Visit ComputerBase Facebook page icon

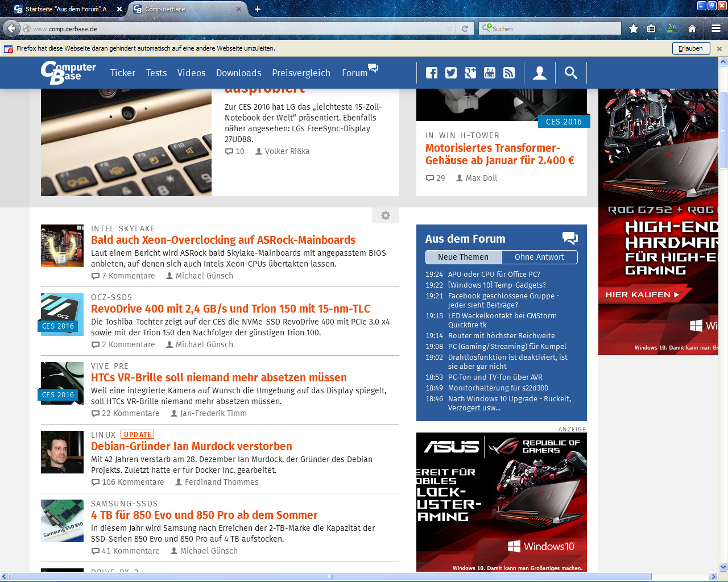point(432,73)
